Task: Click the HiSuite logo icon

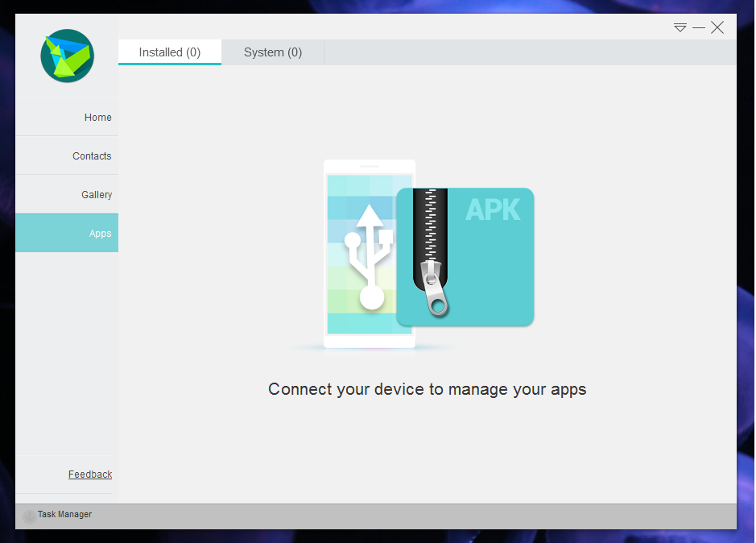Action: 67,56
